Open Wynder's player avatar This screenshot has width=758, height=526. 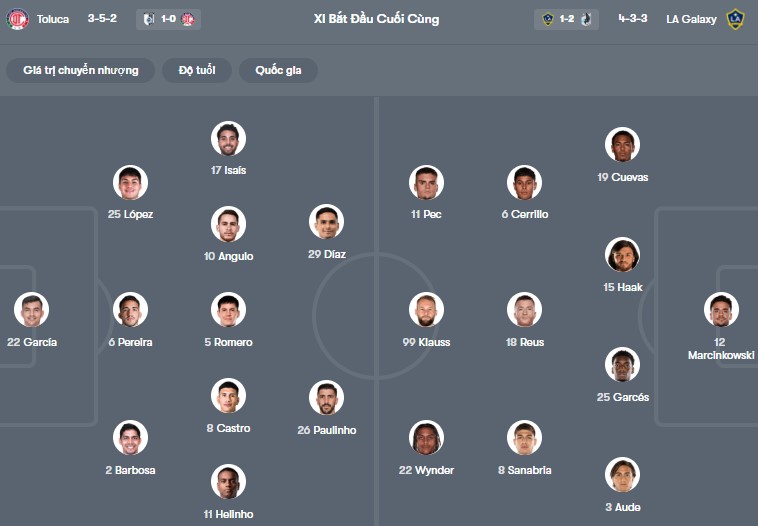426,438
